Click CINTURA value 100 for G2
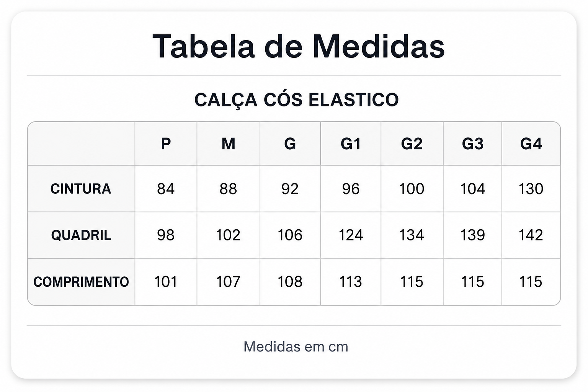This screenshot has height=392, width=588. pyautogui.click(x=412, y=189)
